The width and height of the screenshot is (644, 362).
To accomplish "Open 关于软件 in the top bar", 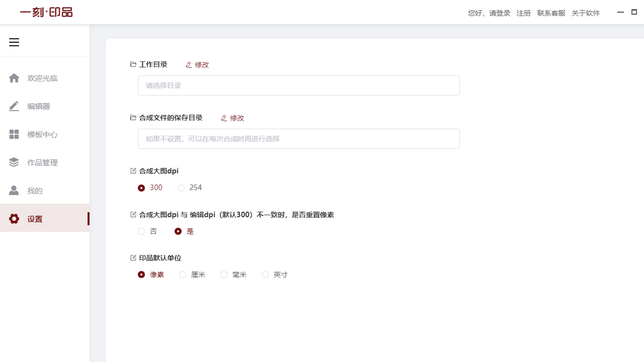I will click(586, 13).
